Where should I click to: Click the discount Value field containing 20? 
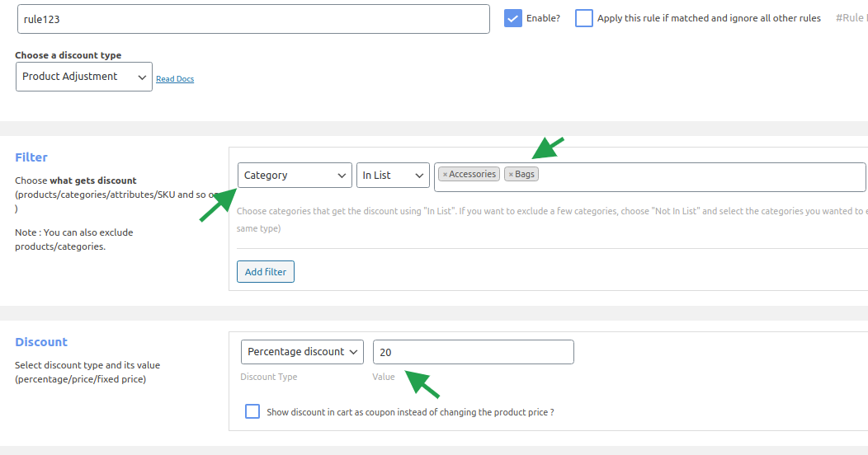tap(473, 352)
